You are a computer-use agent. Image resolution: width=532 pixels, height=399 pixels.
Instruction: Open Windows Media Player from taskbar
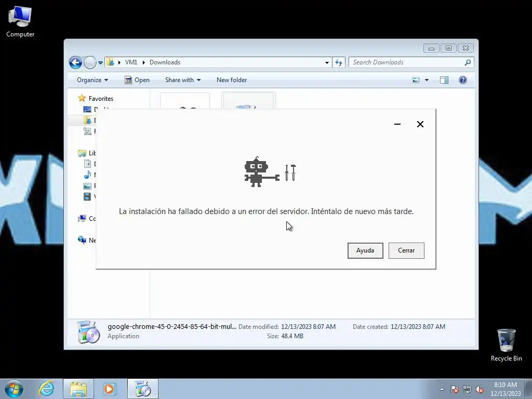110,389
